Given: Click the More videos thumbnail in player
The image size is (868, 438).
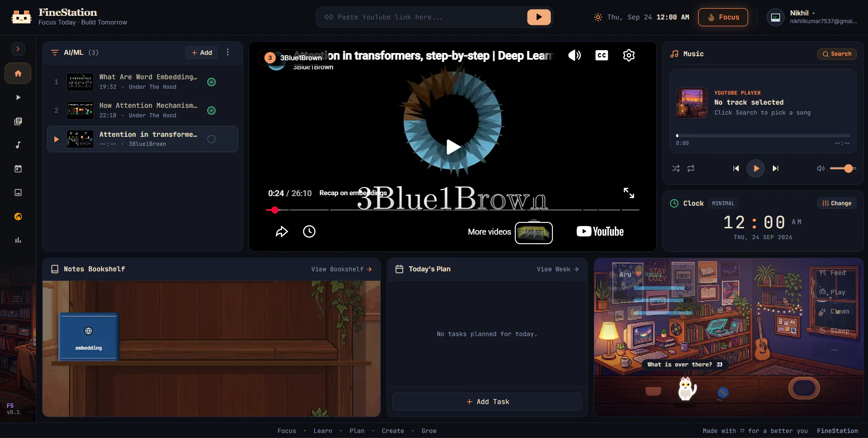Looking at the screenshot, I should point(534,233).
